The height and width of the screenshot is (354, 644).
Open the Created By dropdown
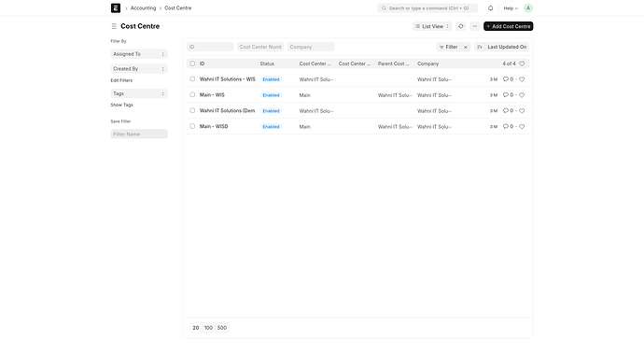[x=139, y=69]
